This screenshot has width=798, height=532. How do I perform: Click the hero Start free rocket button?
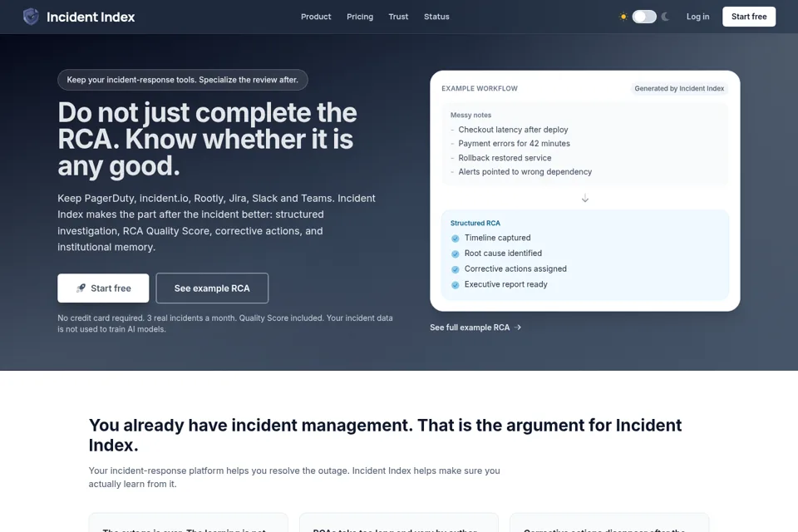tap(103, 288)
